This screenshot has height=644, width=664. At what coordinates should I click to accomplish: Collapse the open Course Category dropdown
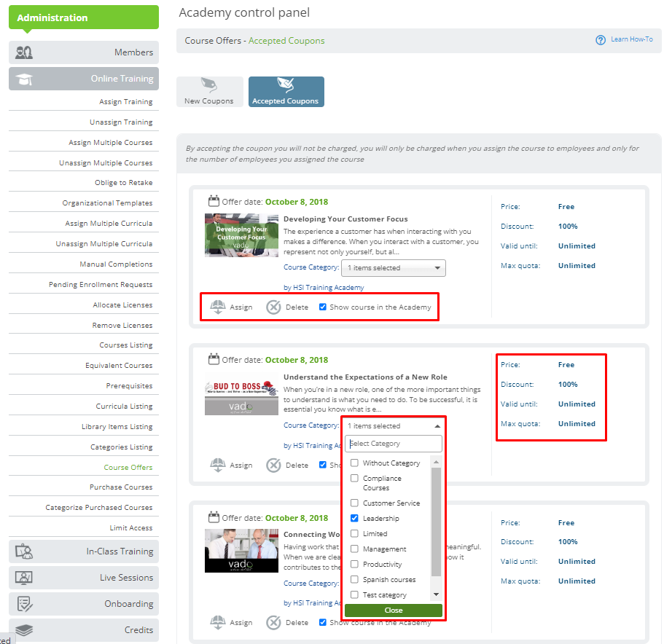394,425
